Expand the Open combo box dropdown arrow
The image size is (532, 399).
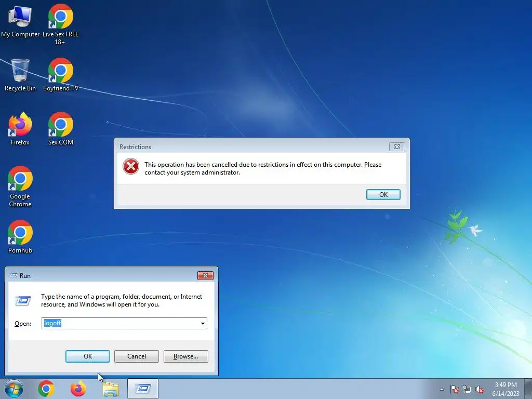pos(203,323)
